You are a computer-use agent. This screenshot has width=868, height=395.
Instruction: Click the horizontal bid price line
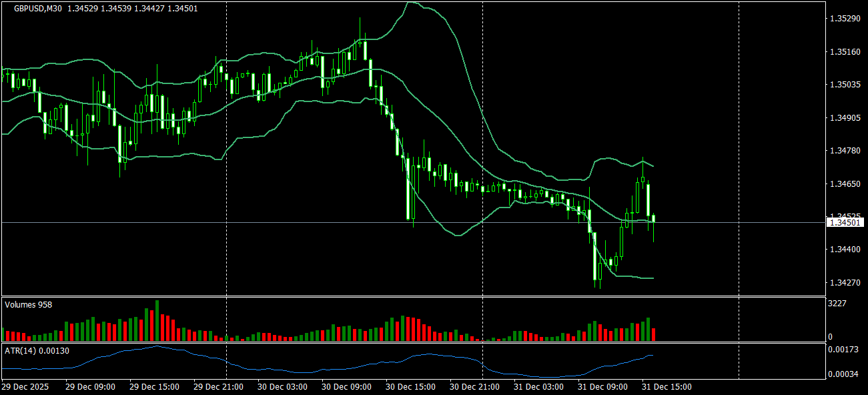414,222
